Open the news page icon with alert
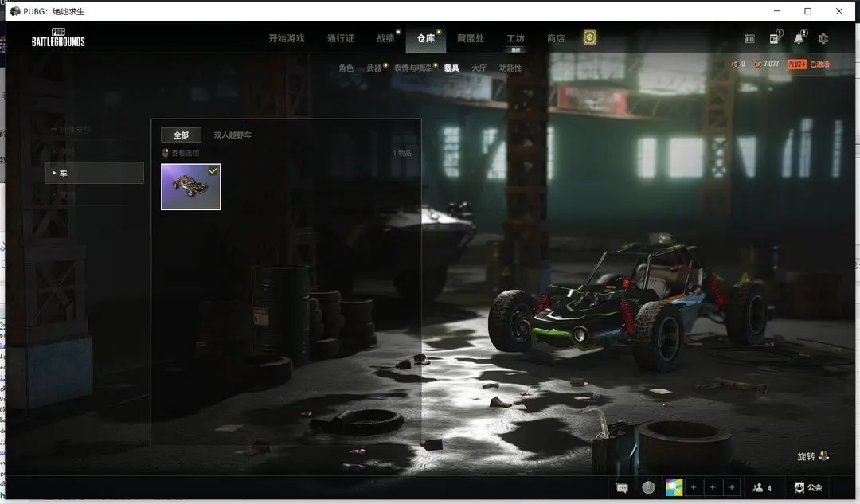The image size is (860, 504). (x=775, y=38)
